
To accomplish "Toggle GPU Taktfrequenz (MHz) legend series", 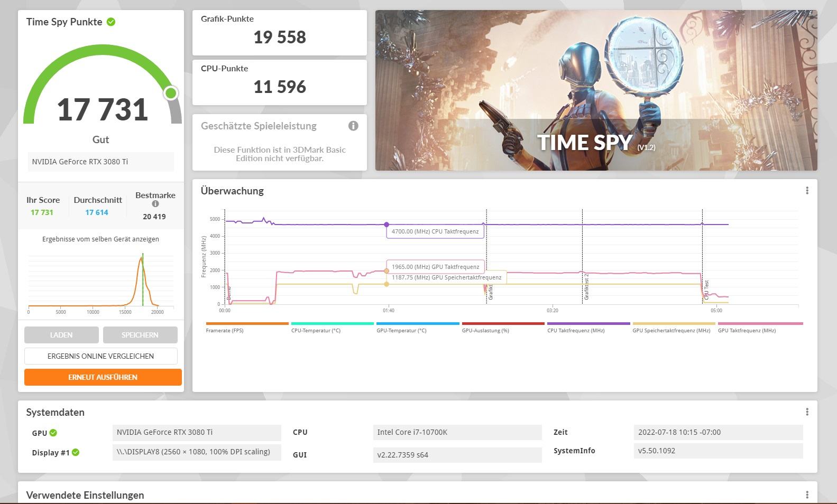I will [760, 328].
